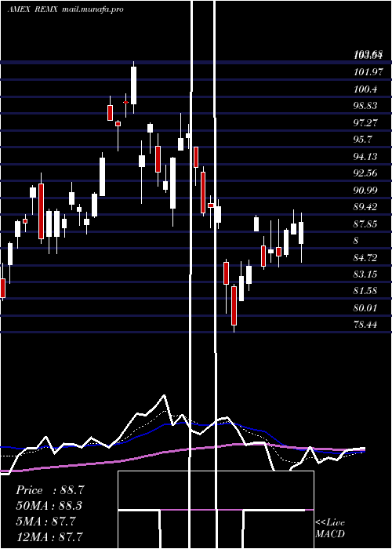The height and width of the screenshot is (549, 392).
Task: Click the 95.7 price axis label
Action: (x=364, y=140)
